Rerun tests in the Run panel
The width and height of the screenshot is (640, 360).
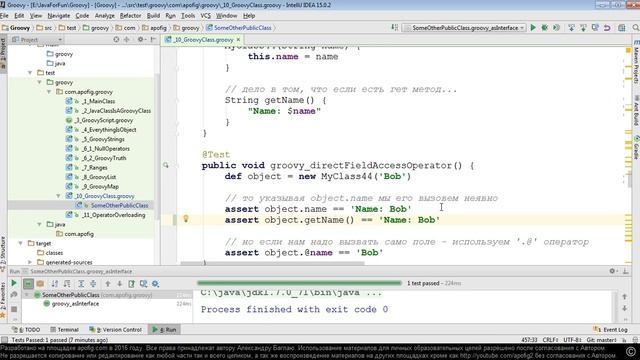click(x=14, y=283)
